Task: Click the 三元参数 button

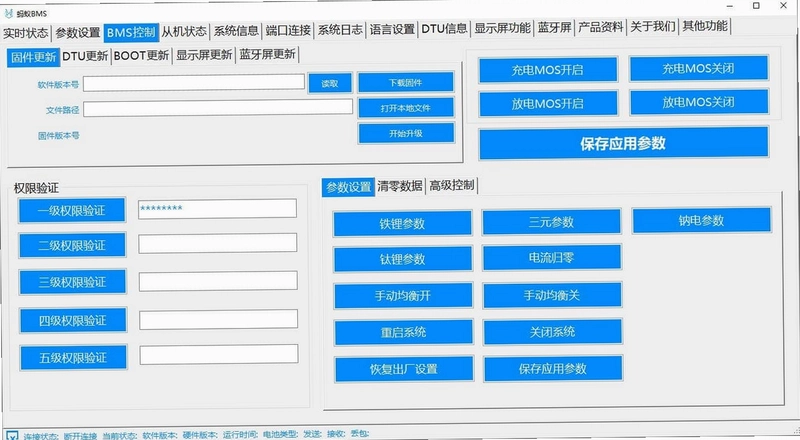Action: 552,222
